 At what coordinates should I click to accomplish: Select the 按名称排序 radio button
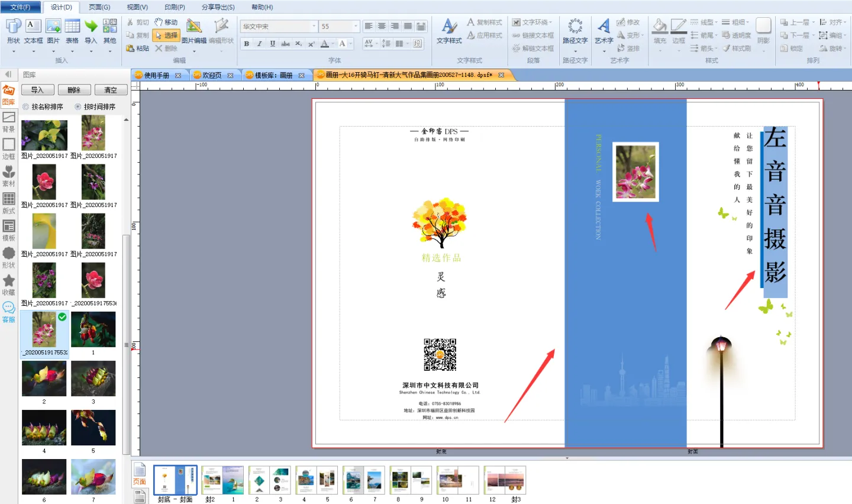pos(25,107)
